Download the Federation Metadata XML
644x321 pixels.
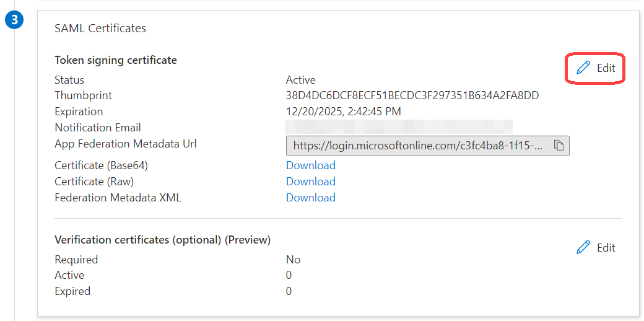310,198
